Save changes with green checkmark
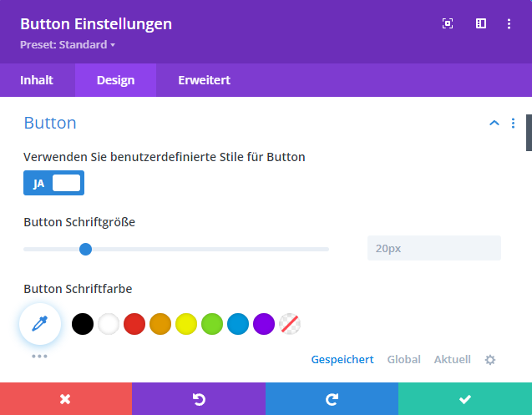This screenshot has height=415, width=532. (465, 399)
